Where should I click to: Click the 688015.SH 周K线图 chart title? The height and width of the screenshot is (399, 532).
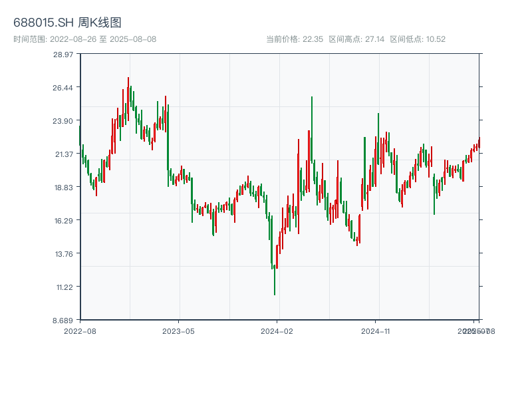click(67, 23)
